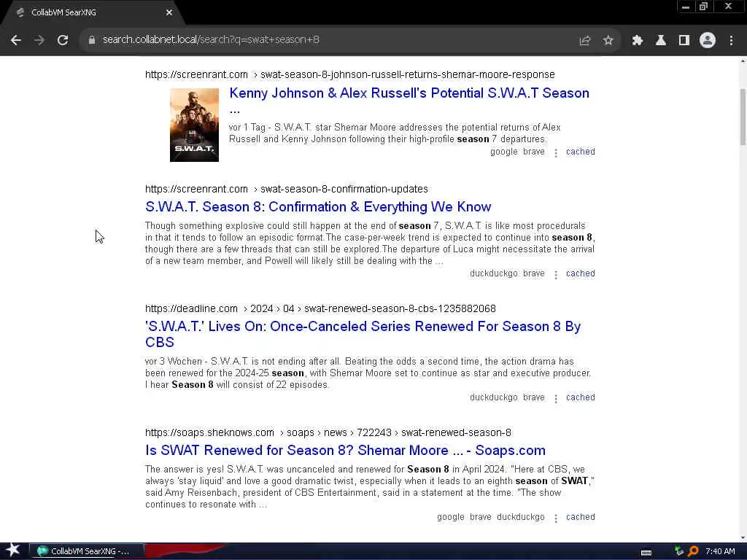Bookmark this page with the star
747x560 pixels.
(x=608, y=41)
